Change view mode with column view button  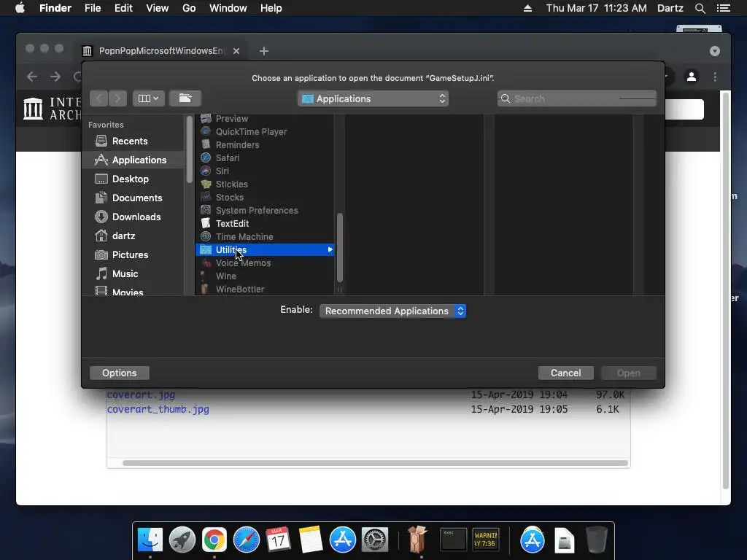(x=149, y=98)
